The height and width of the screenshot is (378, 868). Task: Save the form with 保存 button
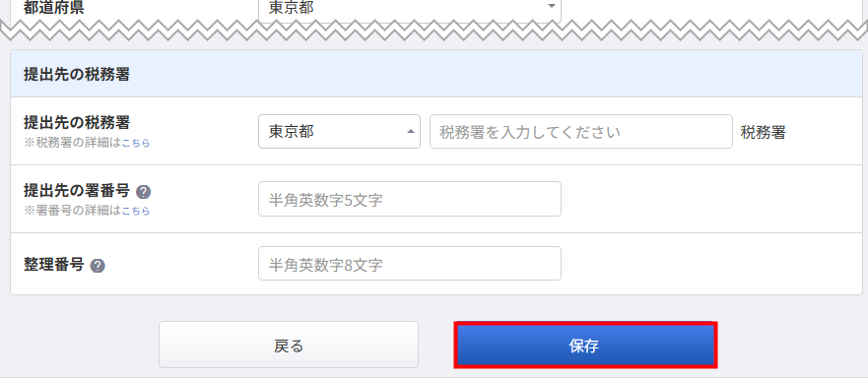585,345
